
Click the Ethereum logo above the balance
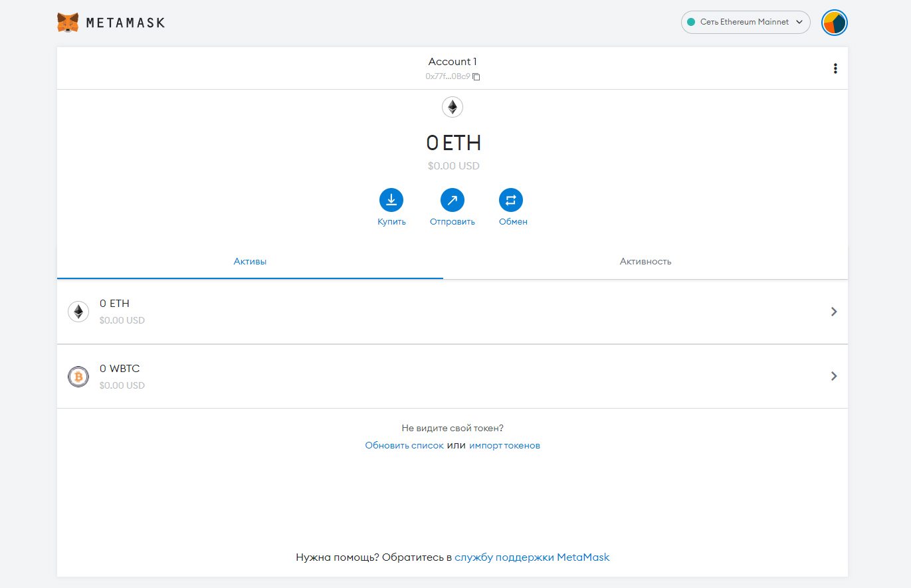coord(453,107)
